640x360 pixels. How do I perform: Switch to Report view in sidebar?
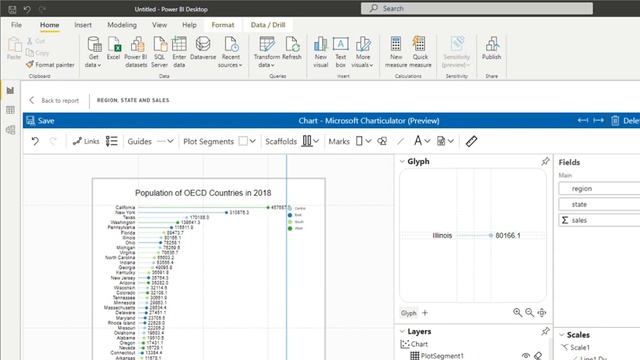tap(10, 90)
